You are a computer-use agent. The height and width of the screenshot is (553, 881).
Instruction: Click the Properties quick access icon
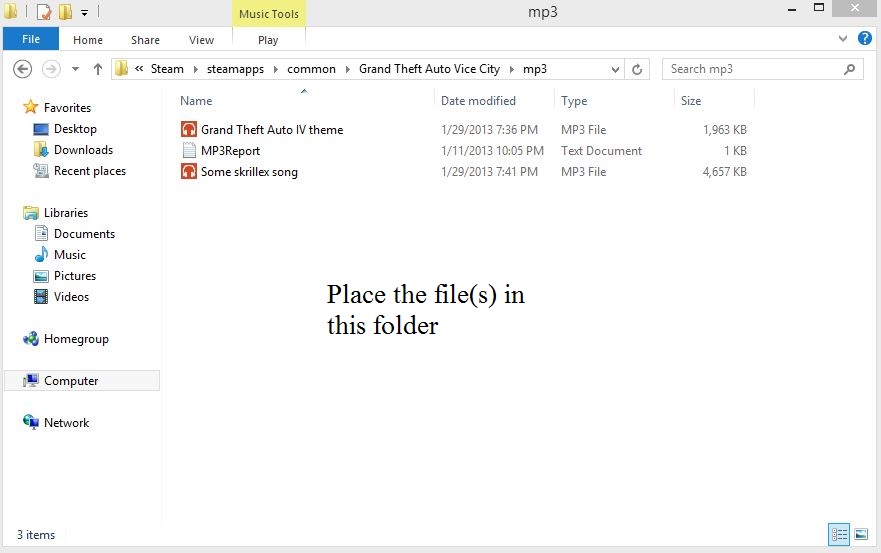click(x=43, y=12)
